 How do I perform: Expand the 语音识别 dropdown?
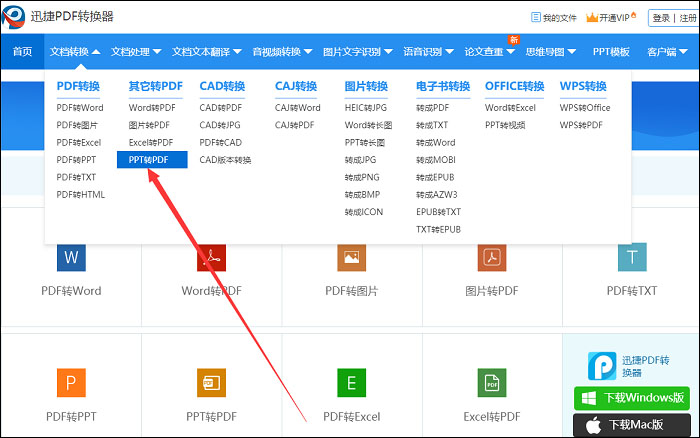(429, 52)
